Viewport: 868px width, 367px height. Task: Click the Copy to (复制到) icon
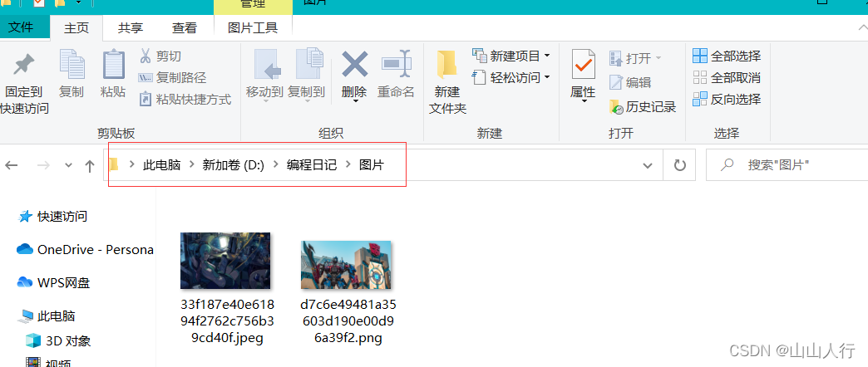[309, 65]
